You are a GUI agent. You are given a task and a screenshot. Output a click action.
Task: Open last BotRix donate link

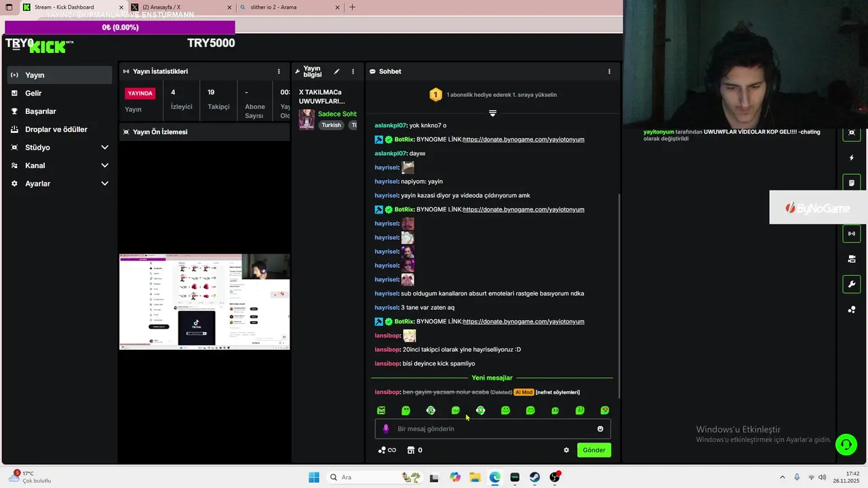pos(524,322)
